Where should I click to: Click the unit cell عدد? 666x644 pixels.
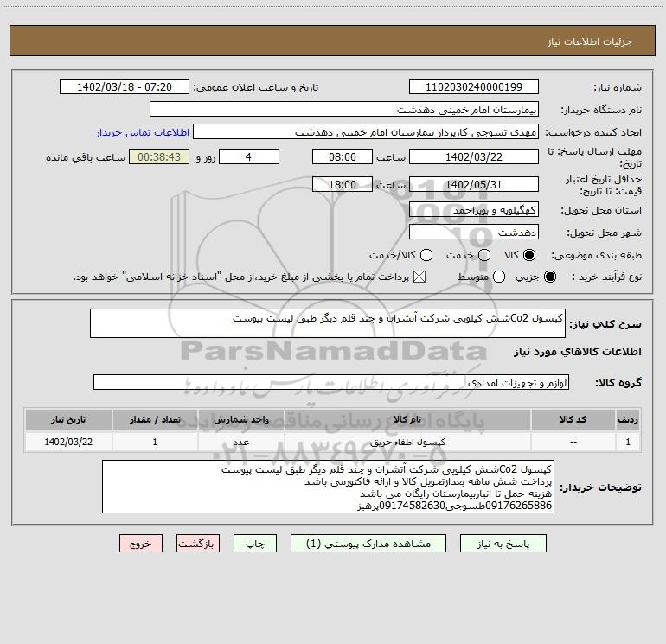(x=240, y=442)
